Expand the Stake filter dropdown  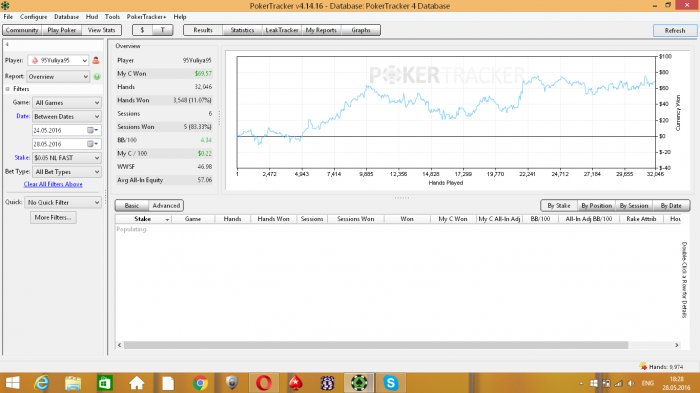(67, 158)
